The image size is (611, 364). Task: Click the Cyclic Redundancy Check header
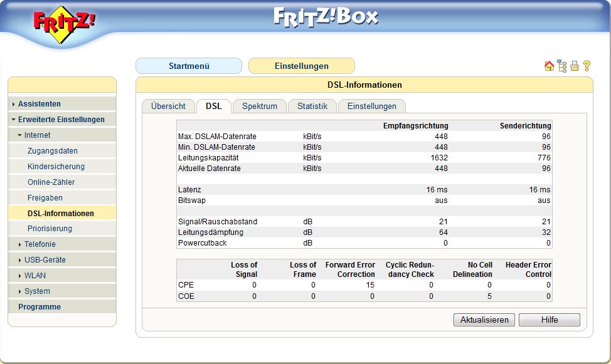click(x=410, y=269)
